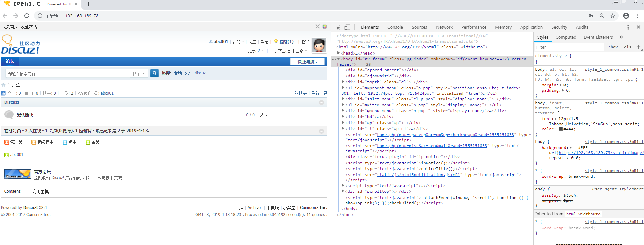This screenshot has width=644, height=245.
Task: Collapse the Discuz! category section
Action: coord(321,102)
